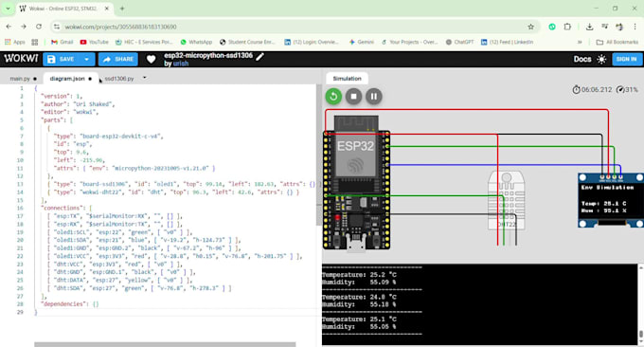644x347 pixels.
Task: Select the DHT22 sensor in diagram
Action: coord(506,201)
